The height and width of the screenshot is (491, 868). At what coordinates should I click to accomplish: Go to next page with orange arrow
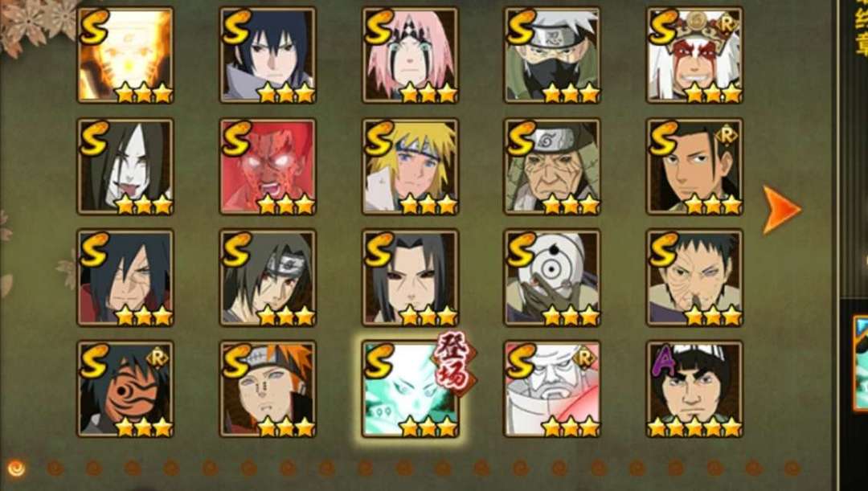click(781, 210)
